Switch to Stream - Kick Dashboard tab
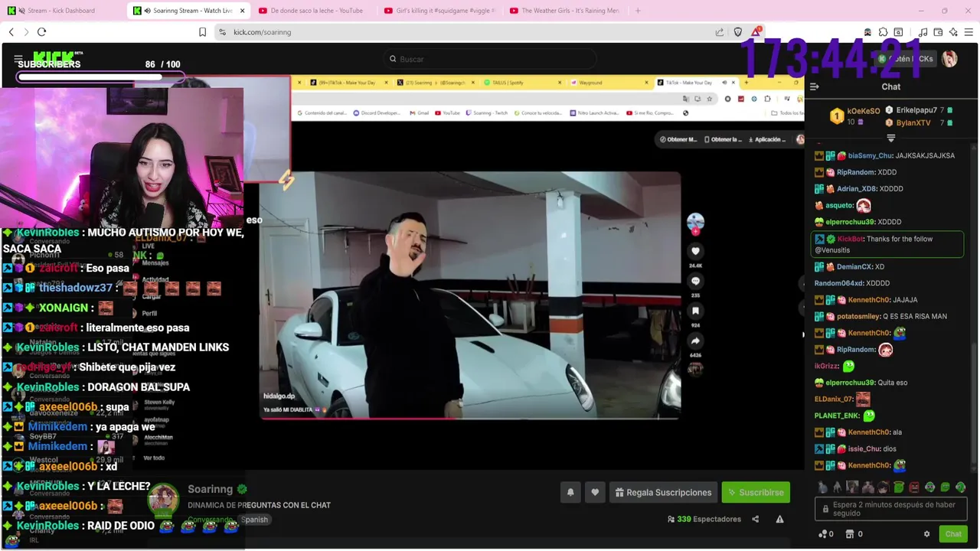Screen dimensions: 980x551 pos(61,11)
